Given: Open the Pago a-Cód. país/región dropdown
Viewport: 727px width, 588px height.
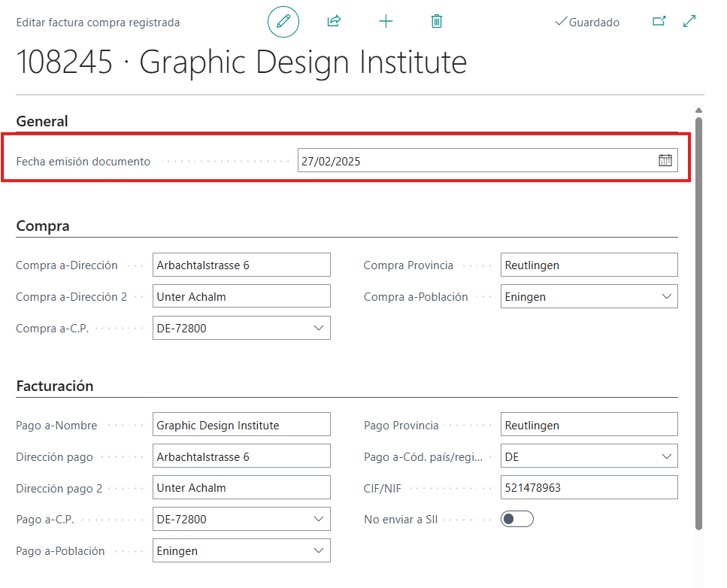Looking at the screenshot, I should 666,456.
